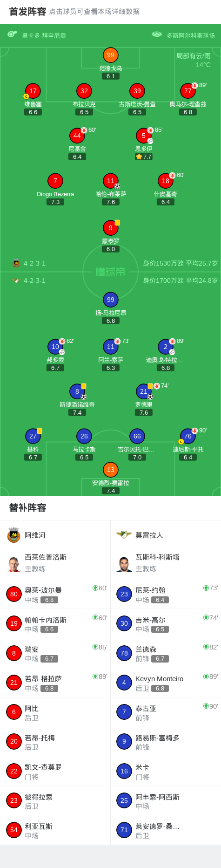
Task: Open player 恩多伊 number 5 details
Action: [x=143, y=136]
